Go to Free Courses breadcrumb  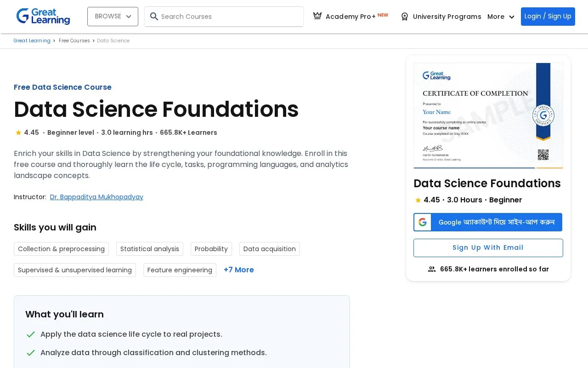74,40
